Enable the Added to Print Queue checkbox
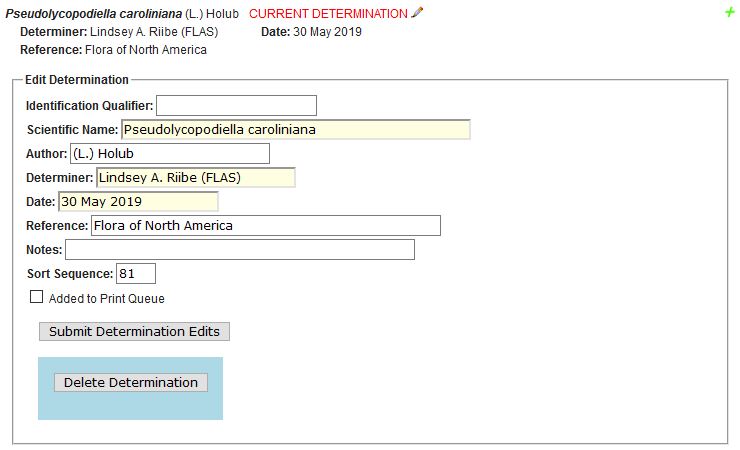 [x=37, y=298]
